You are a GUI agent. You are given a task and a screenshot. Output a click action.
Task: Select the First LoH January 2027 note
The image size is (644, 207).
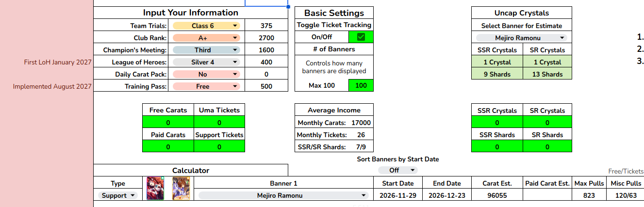click(58, 62)
